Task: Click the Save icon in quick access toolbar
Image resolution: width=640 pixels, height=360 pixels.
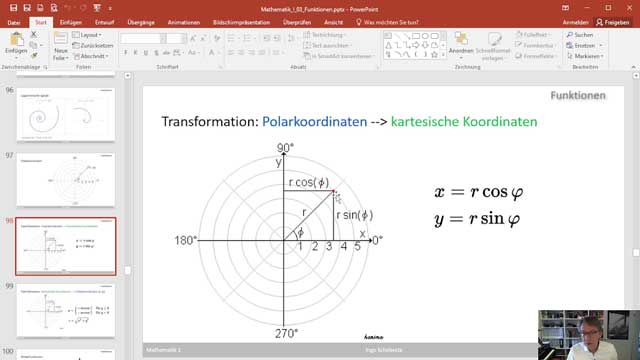Action: point(13,8)
